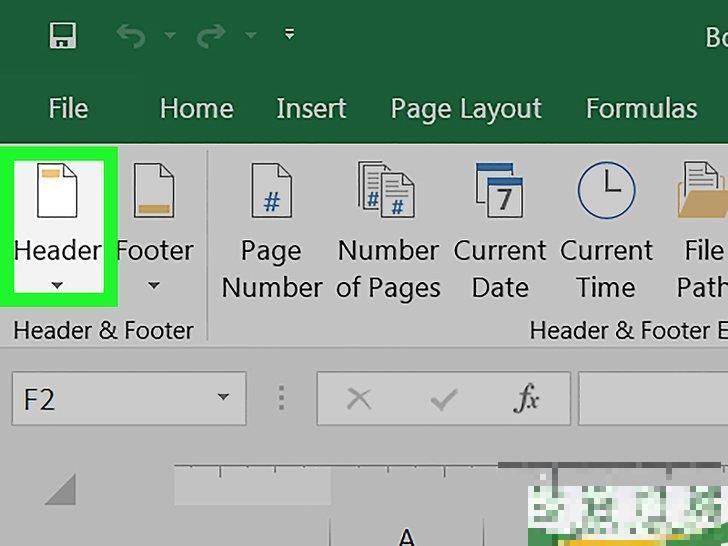Open Insert Function (fx) button
Viewport: 728px width, 546px height.
(525, 400)
